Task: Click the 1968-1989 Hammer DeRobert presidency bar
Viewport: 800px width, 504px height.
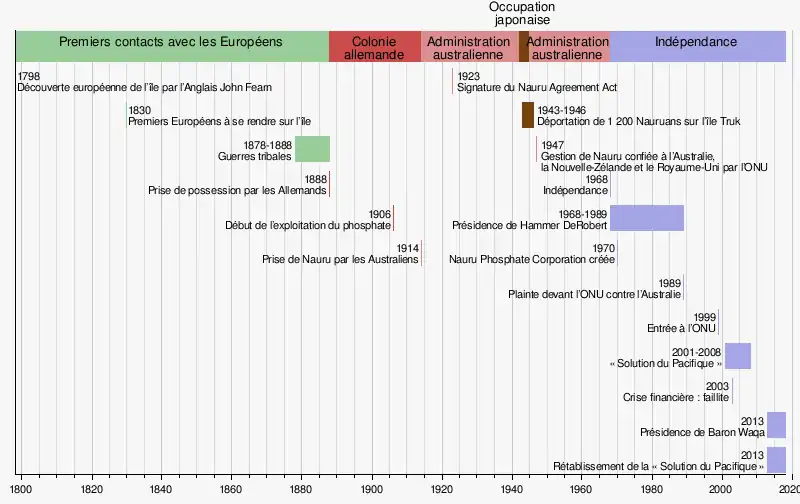Action: [646, 218]
